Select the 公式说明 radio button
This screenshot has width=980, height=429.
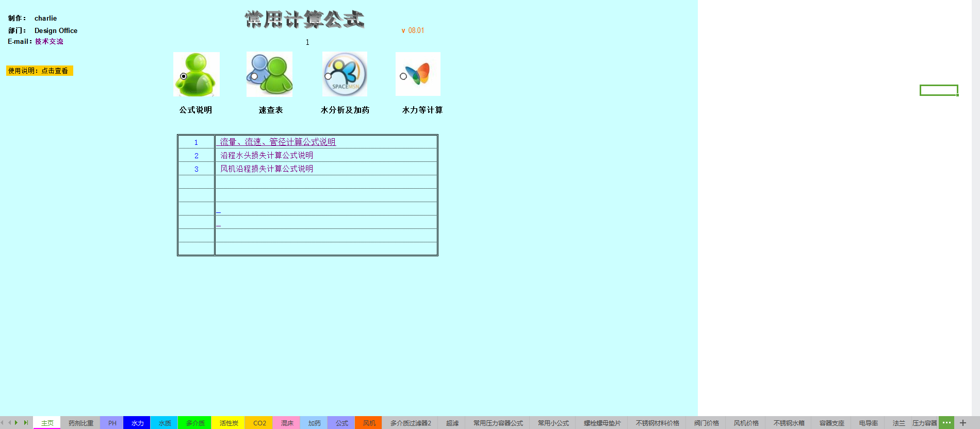[x=184, y=76]
